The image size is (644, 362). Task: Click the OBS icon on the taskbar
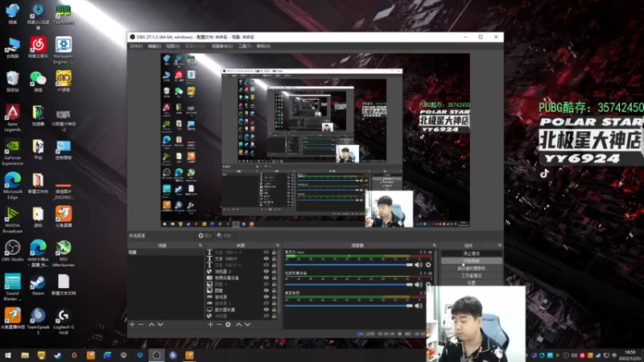156,356
